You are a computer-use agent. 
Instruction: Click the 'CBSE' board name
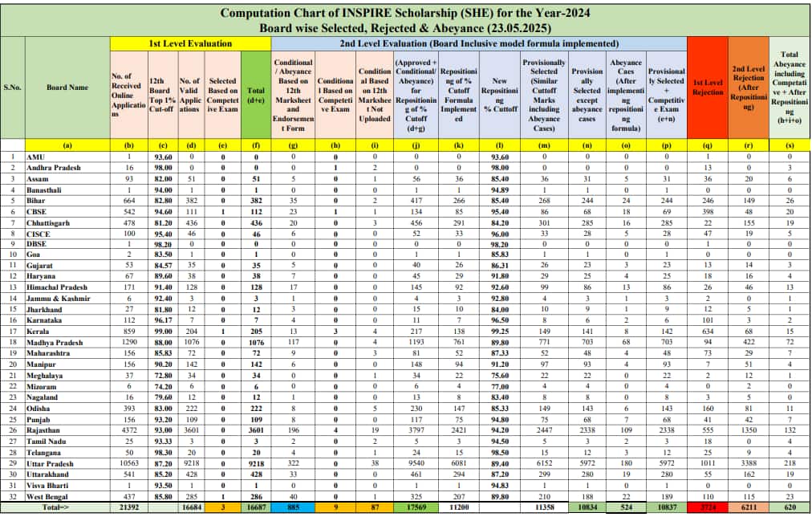[37, 212]
